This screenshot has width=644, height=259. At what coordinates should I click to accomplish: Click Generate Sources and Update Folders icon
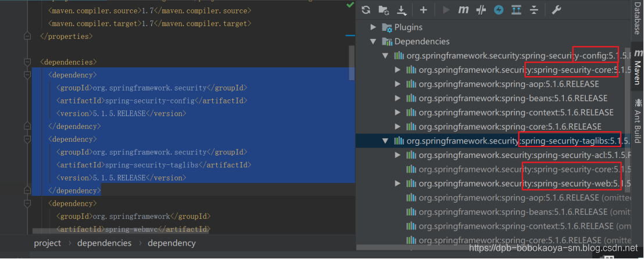click(x=384, y=10)
